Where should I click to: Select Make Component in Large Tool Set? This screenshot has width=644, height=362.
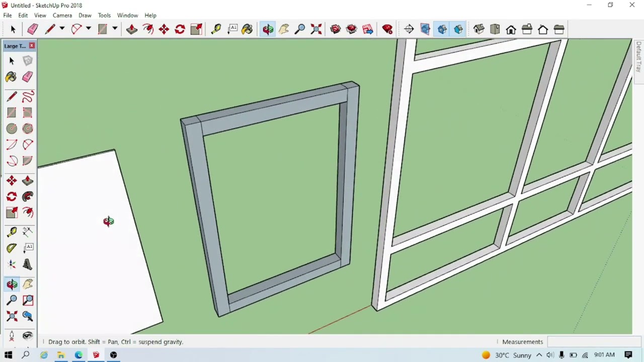coord(28,61)
